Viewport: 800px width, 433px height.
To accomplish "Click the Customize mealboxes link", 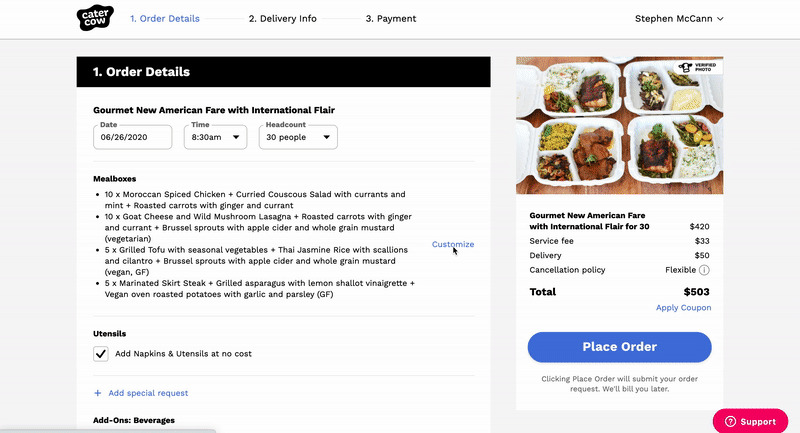I will [453, 244].
